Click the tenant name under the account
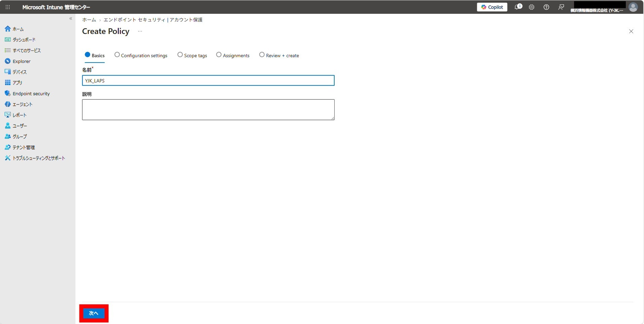Image resolution: width=644 pixels, height=324 pixels. tap(597, 10)
